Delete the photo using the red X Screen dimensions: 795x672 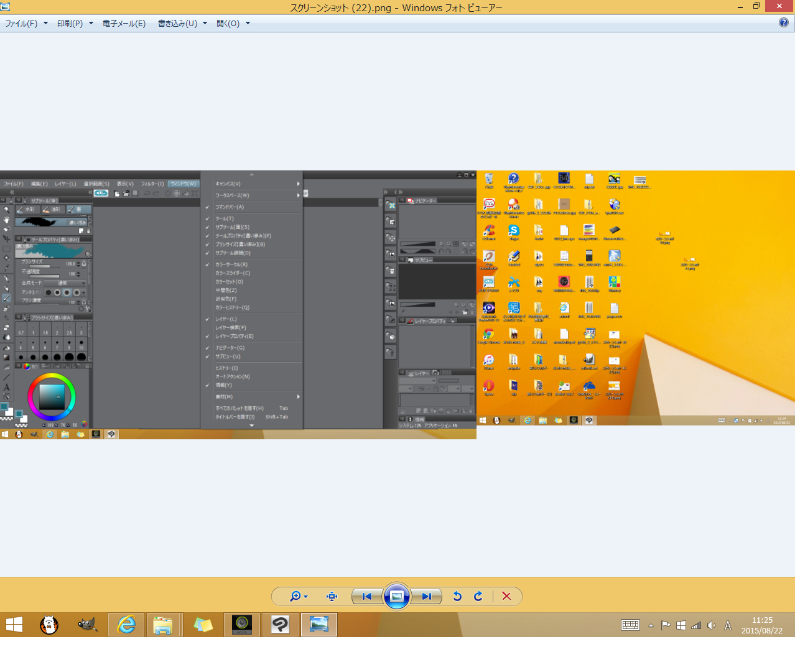click(x=506, y=596)
